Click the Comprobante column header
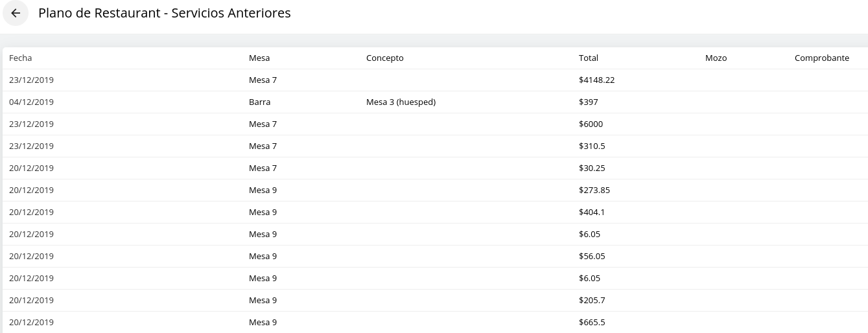This screenshot has height=333, width=868. coord(822,58)
